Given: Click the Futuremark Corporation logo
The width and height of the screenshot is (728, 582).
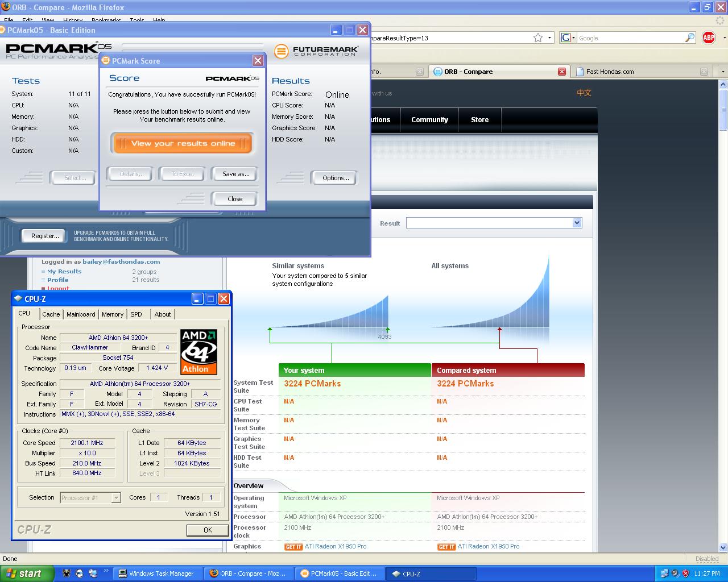Looking at the screenshot, I should [x=316, y=51].
